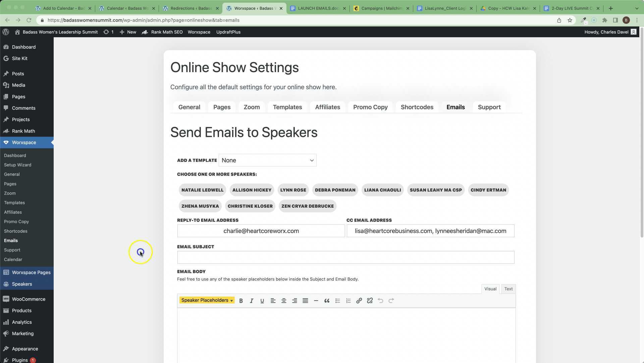Apply underline formatting
This screenshot has height=363, width=644.
tap(262, 301)
